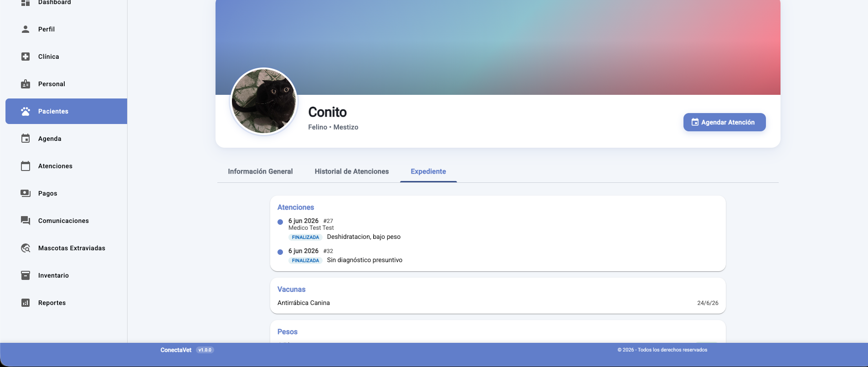
Task: Switch to Información General tab
Action: pos(260,171)
